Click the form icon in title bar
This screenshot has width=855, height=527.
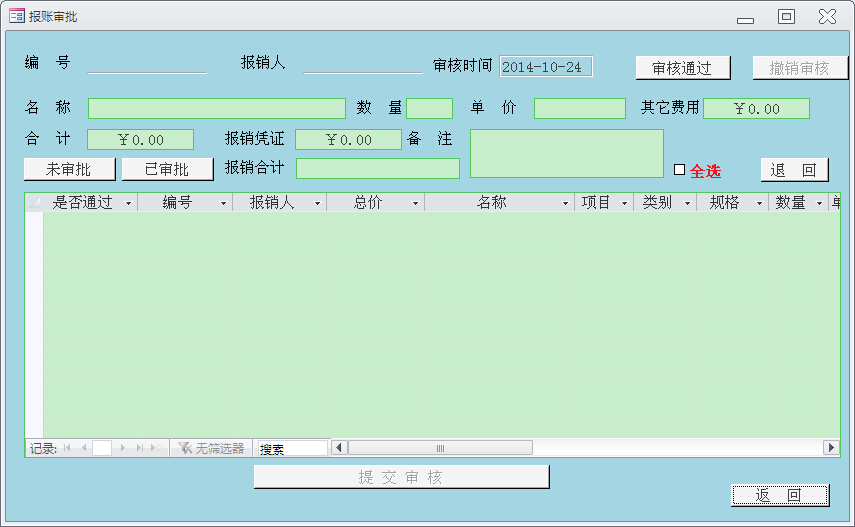tap(16, 16)
